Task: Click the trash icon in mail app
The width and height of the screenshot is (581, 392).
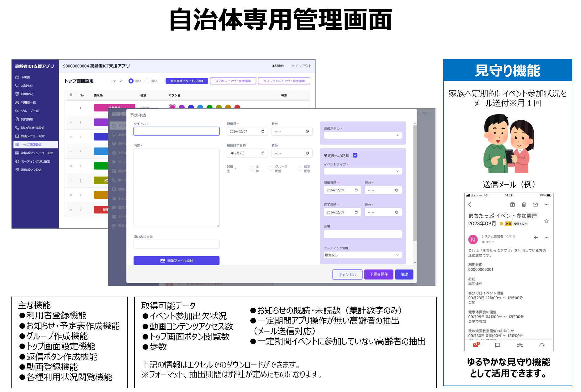Action: 524,205
